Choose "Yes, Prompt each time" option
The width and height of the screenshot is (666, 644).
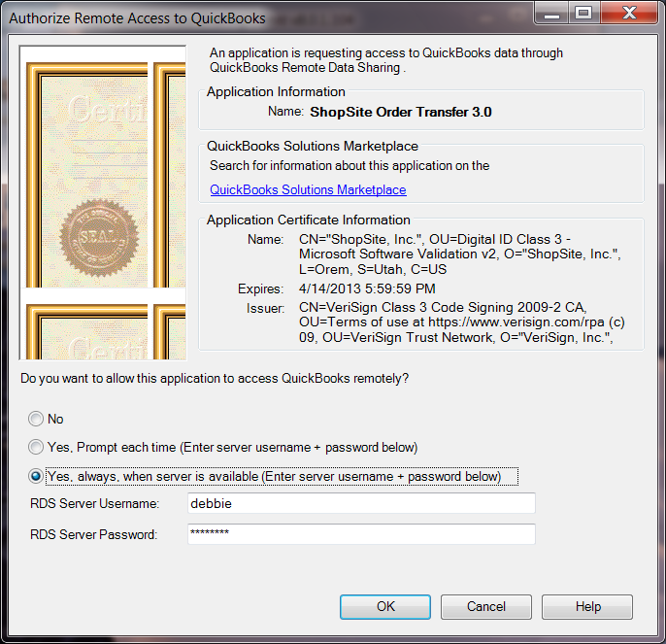[x=37, y=448]
